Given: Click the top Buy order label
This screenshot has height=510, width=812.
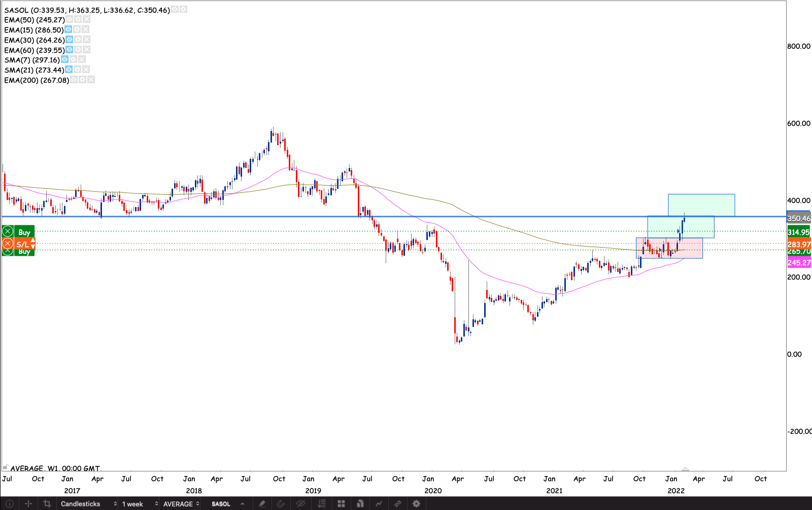Looking at the screenshot, I should coord(24,232).
